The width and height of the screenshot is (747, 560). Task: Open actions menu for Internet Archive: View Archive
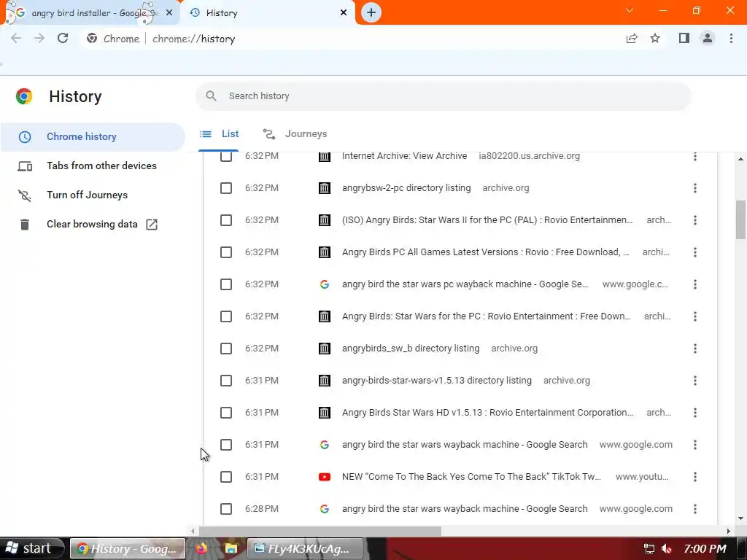point(695,156)
